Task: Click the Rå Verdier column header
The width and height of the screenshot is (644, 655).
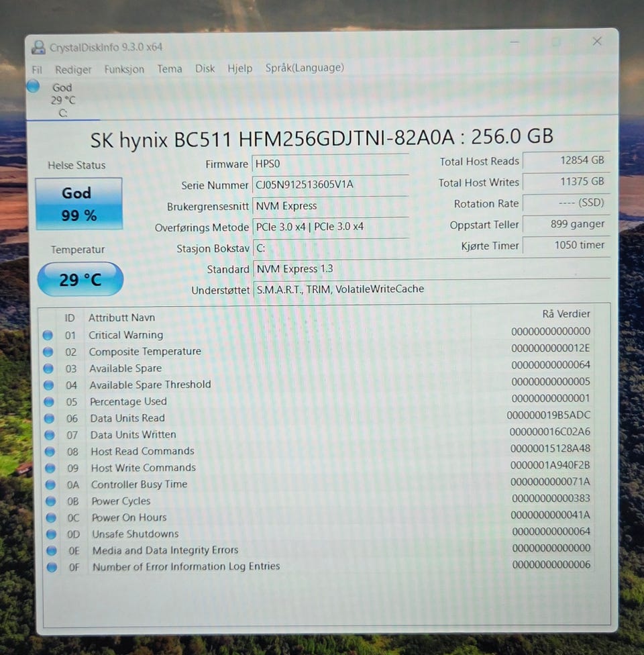Action: [566, 313]
